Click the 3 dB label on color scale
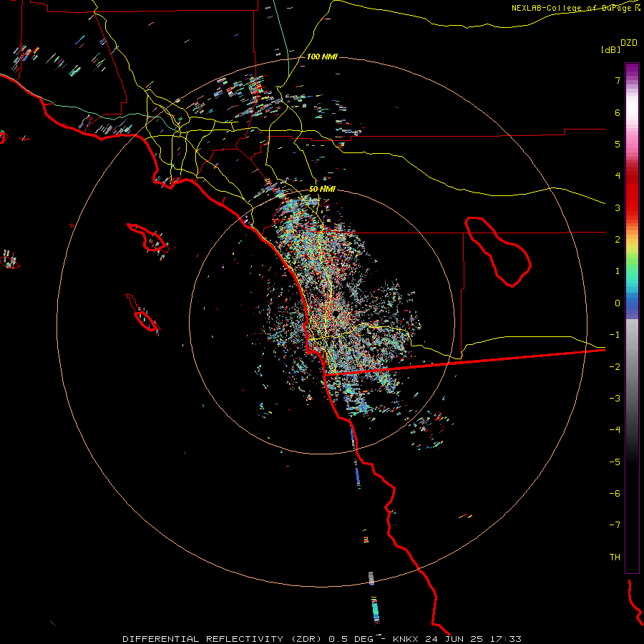The width and height of the screenshot is (644, 644). [x=618, y=208]
